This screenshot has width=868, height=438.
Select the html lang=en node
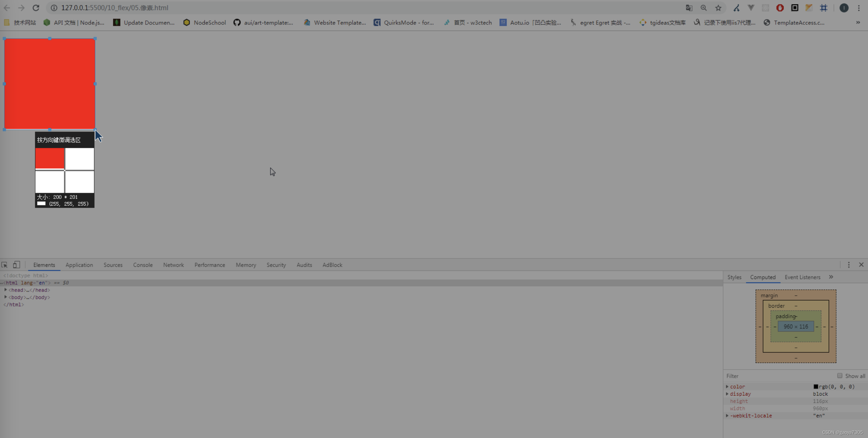click(x=361, y=283)
